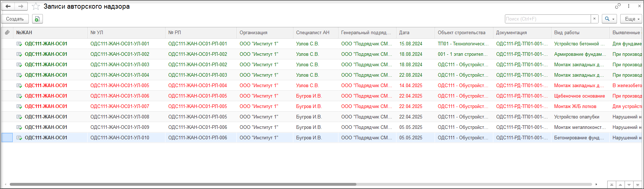Click the create-by-copying icon next to Создать
The width and height of the screenshot is (644, 189).
[37, 19]
